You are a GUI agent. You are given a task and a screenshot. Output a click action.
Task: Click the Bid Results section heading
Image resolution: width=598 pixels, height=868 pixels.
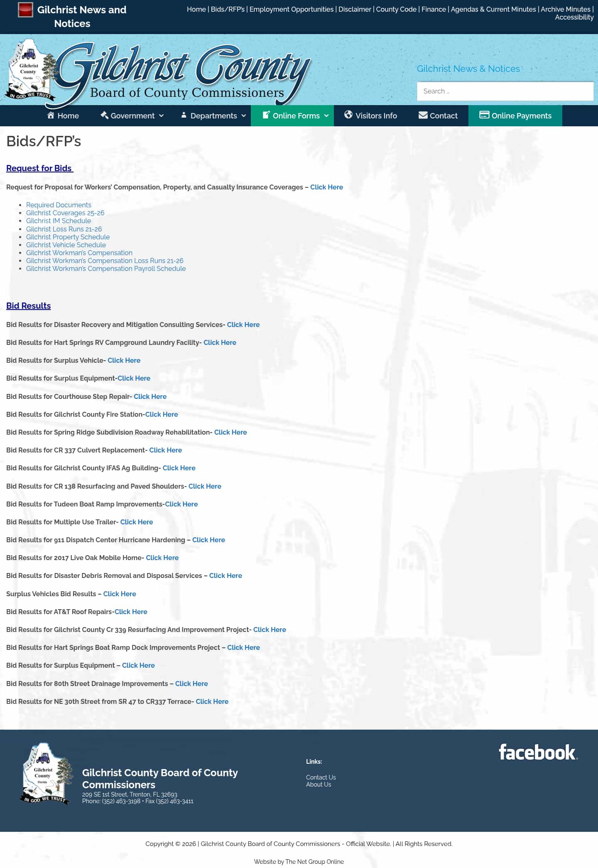point(28,306)
